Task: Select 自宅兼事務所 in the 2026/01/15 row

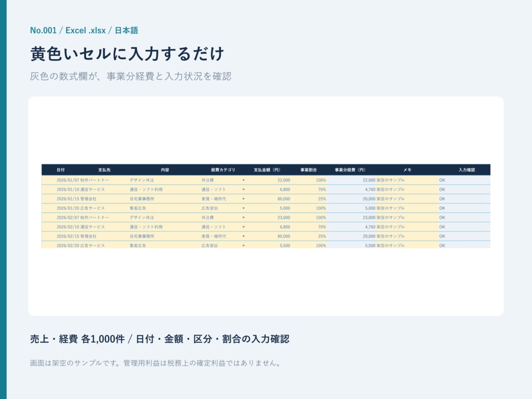Action: (141, 199)
